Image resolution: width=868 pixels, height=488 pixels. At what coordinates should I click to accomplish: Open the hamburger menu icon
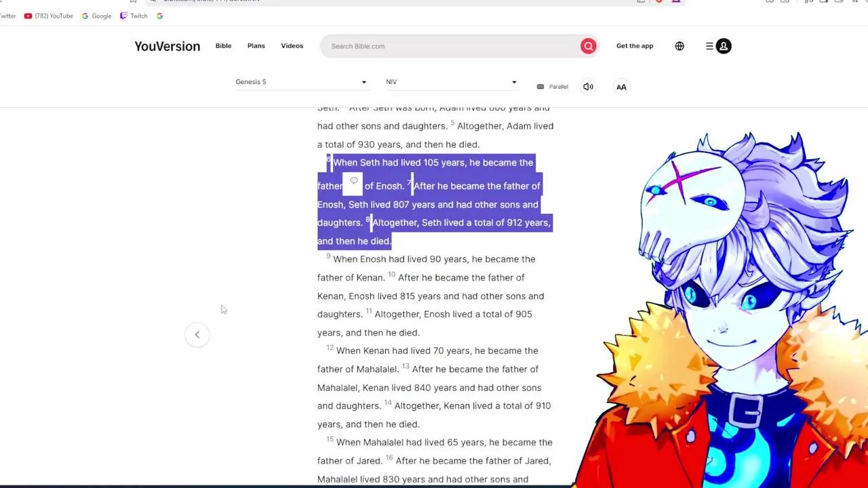click(x=709, y=46)
